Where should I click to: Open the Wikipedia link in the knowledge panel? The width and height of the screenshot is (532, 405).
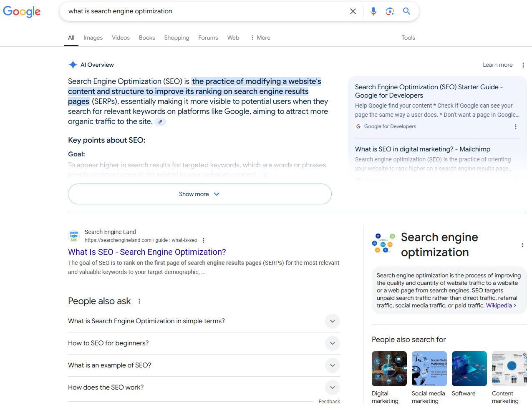[x=499, y=305]
